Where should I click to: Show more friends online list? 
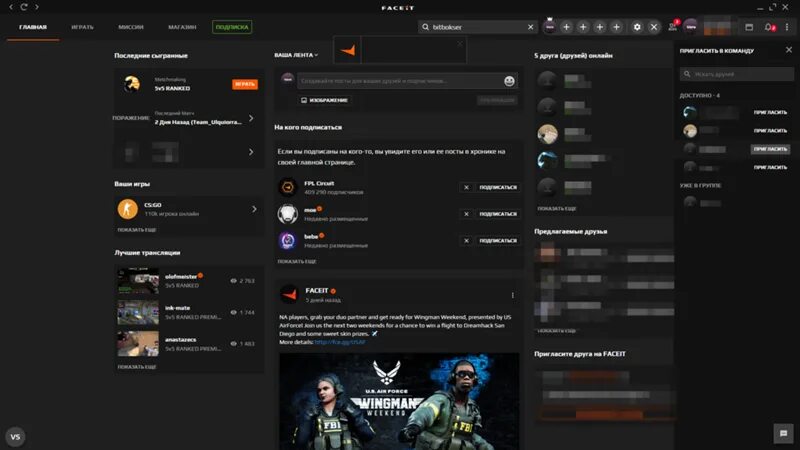click(557, 209)
